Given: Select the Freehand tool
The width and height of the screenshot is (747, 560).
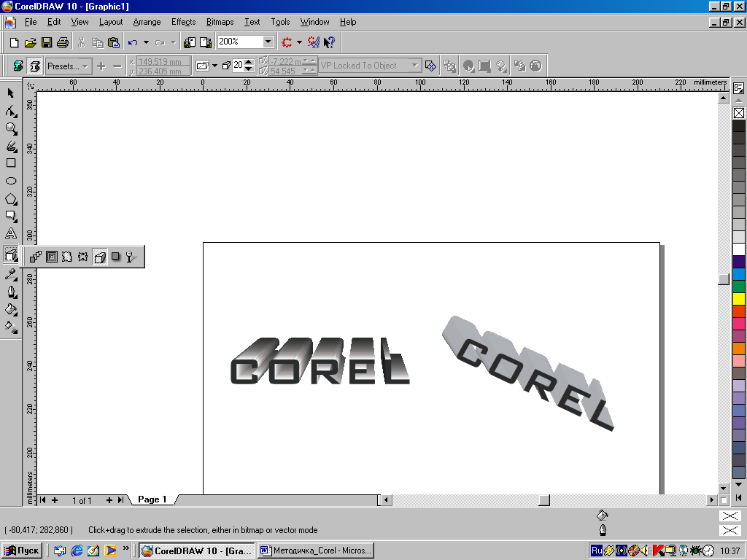Looking at the screenshot, I should tap(11, 146).
